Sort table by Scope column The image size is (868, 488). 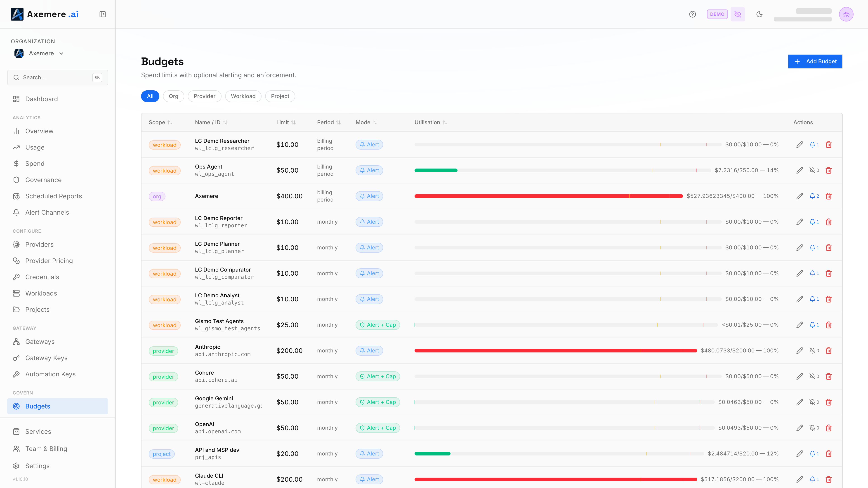point(160,122)
